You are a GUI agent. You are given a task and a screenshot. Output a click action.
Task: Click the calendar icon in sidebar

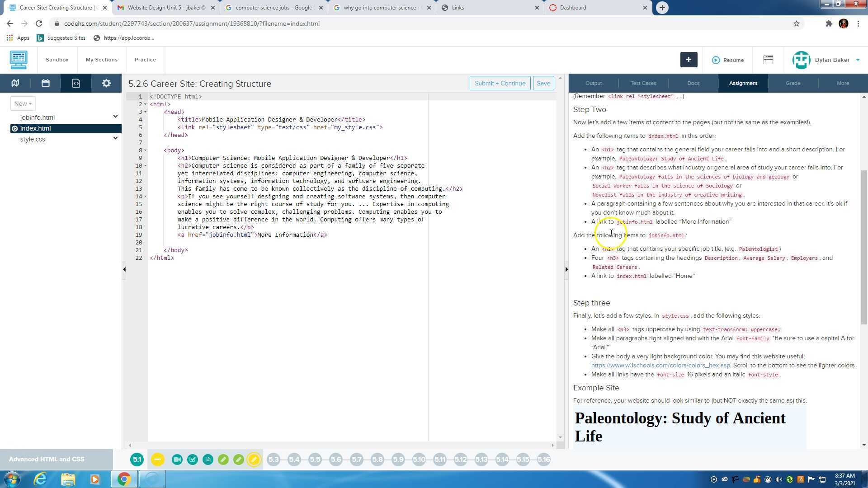(46, 83)
